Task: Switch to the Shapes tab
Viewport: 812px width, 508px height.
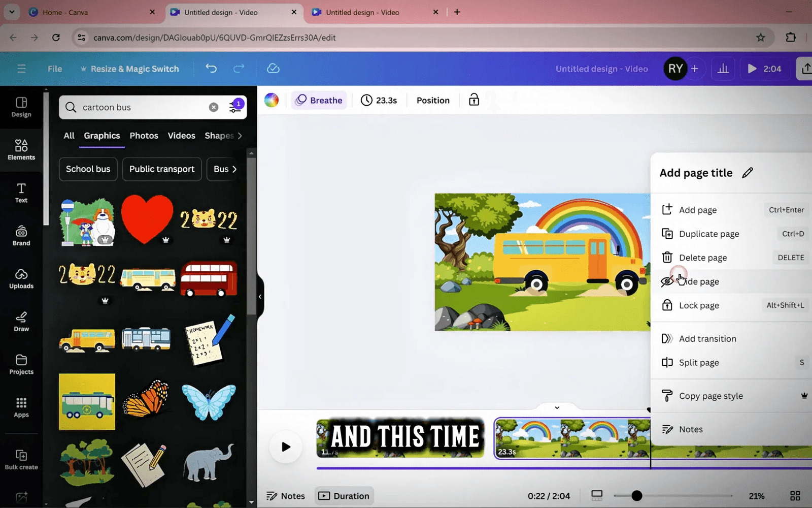Action: [219, 136]
